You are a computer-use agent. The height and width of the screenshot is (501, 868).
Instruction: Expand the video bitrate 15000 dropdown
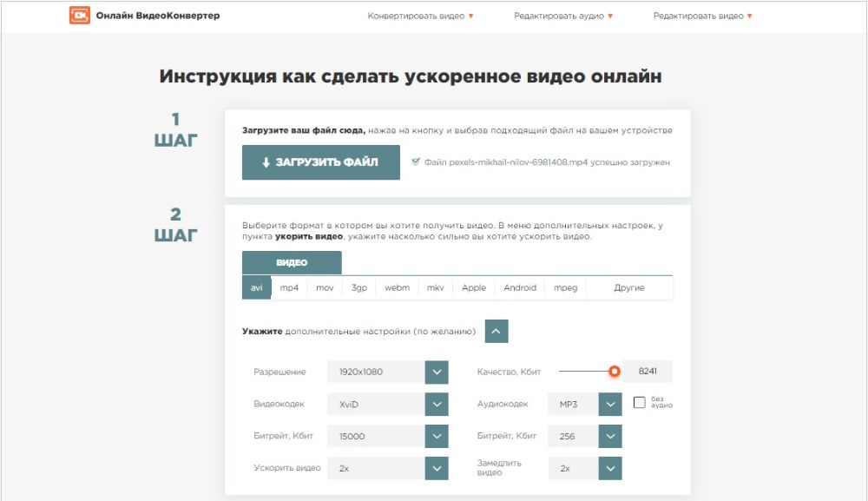[x=437, y=436]
